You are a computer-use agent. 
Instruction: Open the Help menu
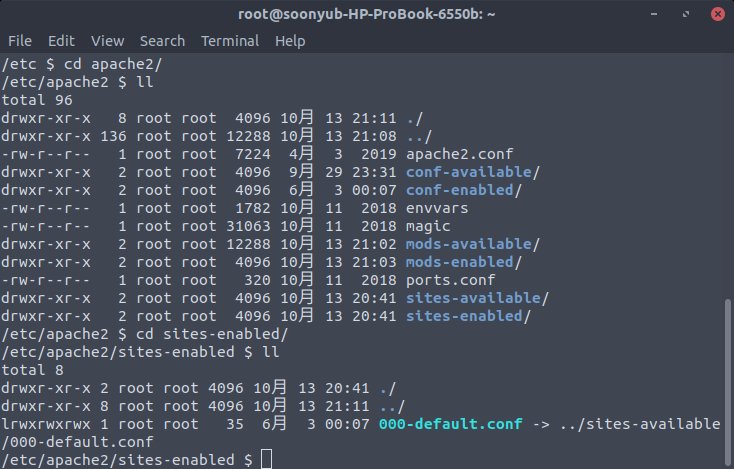click(x=290, y=41)
